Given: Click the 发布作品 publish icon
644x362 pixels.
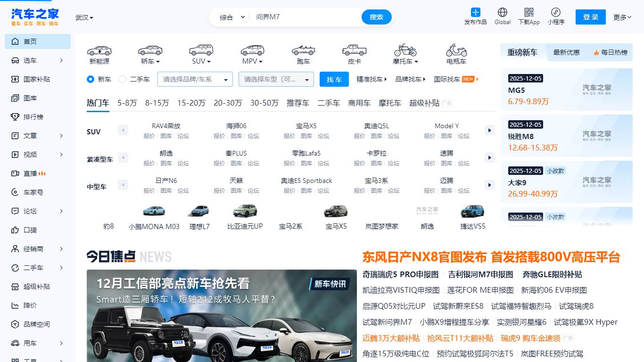Looking at the screenshot, I should [x=475, y=17].
